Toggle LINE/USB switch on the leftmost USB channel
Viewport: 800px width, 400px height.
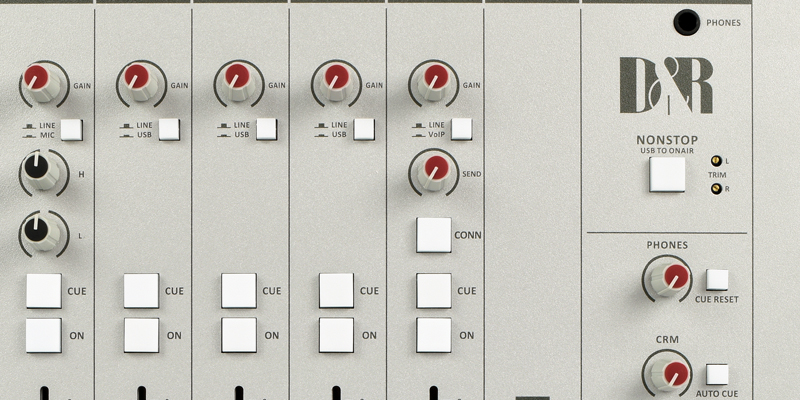[169, 130]
